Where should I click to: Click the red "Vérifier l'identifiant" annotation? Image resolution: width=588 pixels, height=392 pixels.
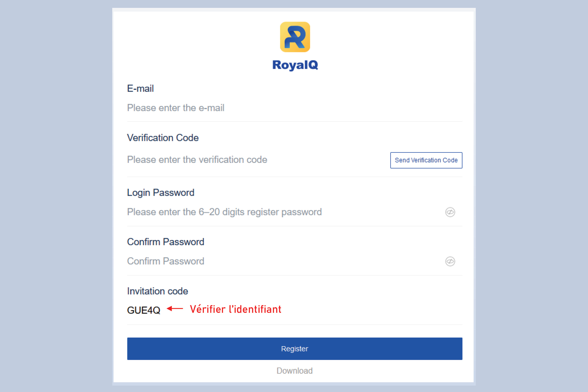point(236,309)
